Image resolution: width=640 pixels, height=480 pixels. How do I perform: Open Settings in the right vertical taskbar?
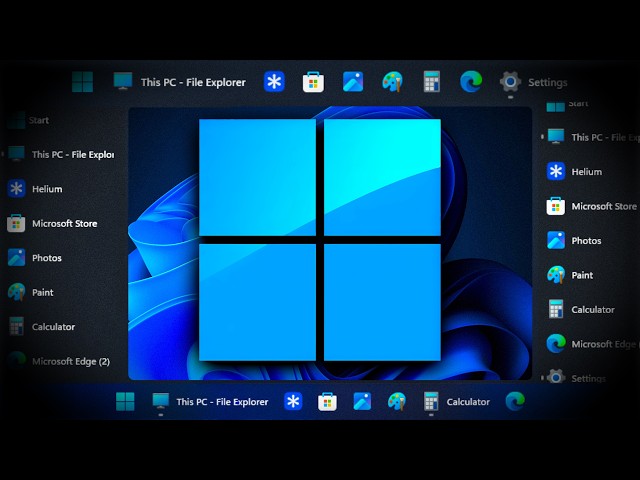(576, 378)
